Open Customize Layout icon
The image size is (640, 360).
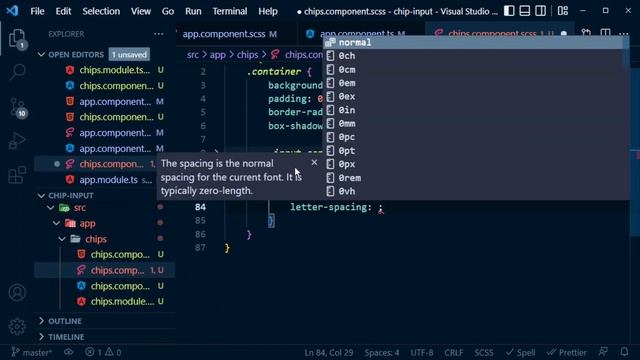pyautogui.click(x=563, y=11)
